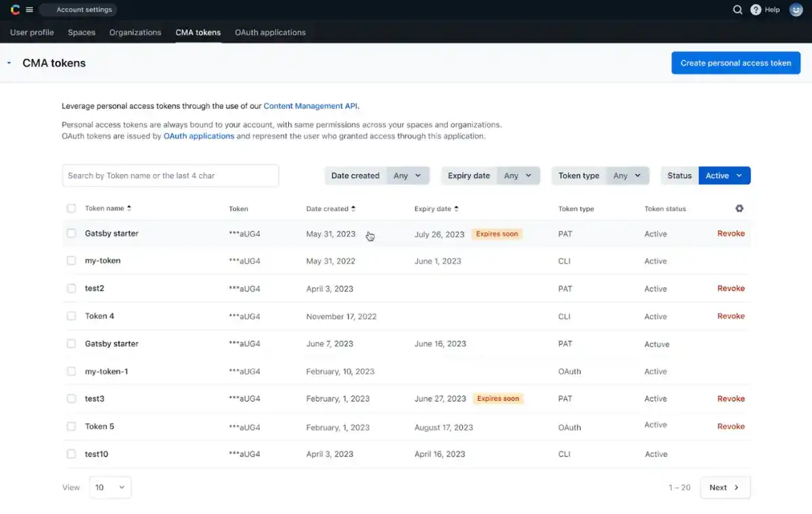Click the token search input field
Screen dimensions: 812x514
(x=170, y=175)
